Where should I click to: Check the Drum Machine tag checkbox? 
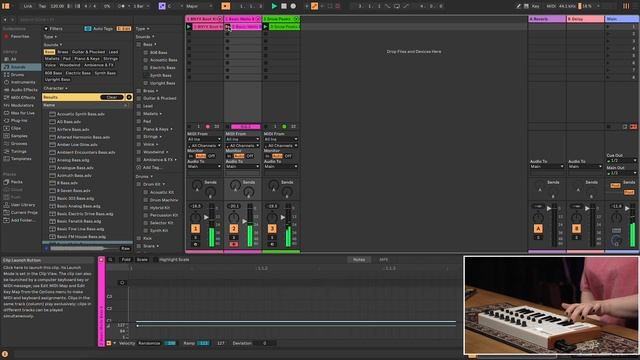[x=146, y=200]
